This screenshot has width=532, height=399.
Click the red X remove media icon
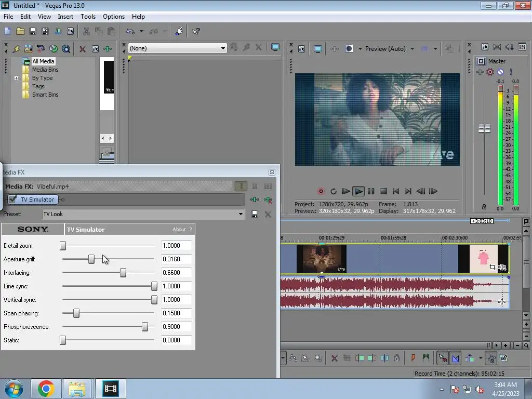click(x=83, y=49)
